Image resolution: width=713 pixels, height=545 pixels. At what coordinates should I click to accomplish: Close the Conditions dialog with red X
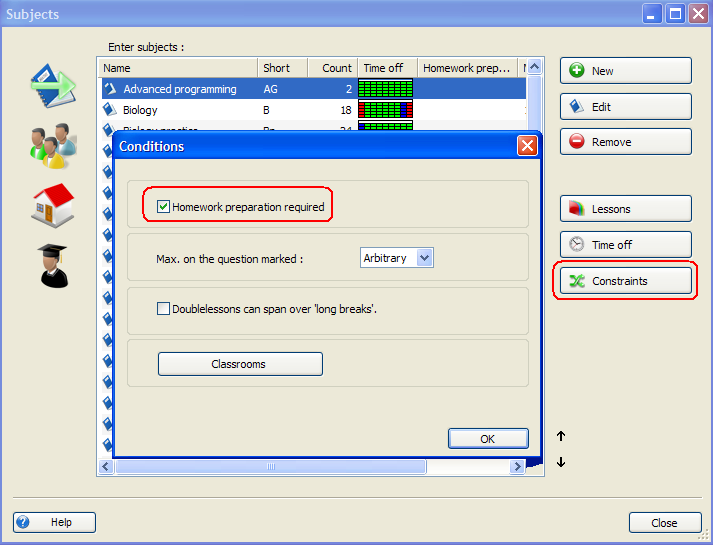(x=527, y=146)
